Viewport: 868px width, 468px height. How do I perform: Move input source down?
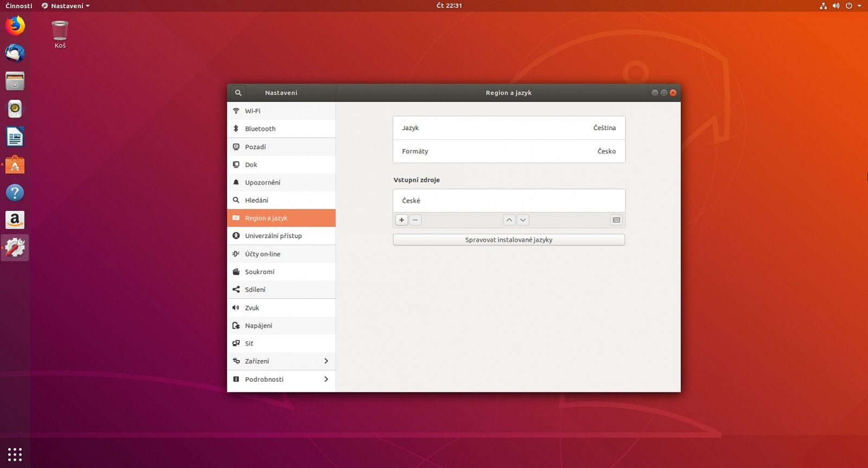point(522,220)
